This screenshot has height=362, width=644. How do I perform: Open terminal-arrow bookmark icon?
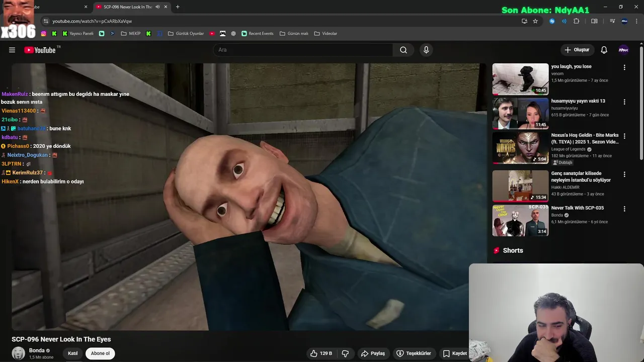coord(112,34)
